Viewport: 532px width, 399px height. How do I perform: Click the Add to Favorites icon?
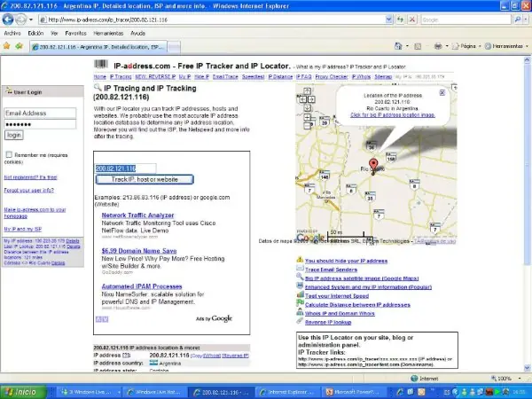[x=19, y=46]
